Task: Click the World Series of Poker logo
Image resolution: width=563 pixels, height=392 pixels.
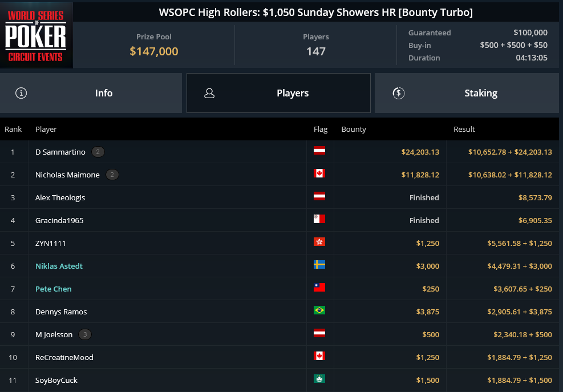Action: (37, 35)
